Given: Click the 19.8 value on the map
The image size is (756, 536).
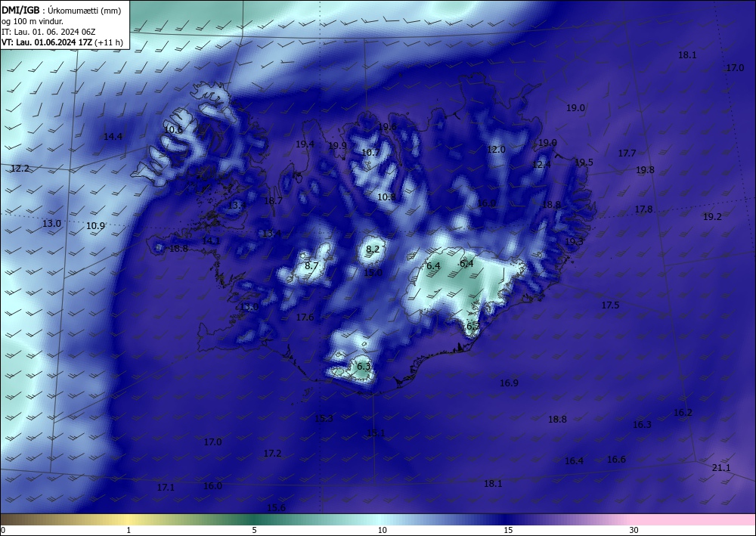Looking at the screenshot, I should [645, 169].
